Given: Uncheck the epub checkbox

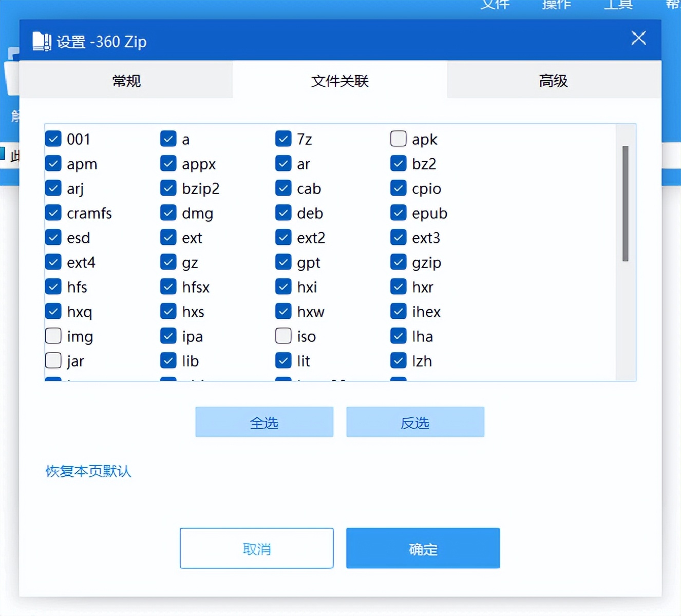Looking at the screenshot, I should click(x=399, y=213).
